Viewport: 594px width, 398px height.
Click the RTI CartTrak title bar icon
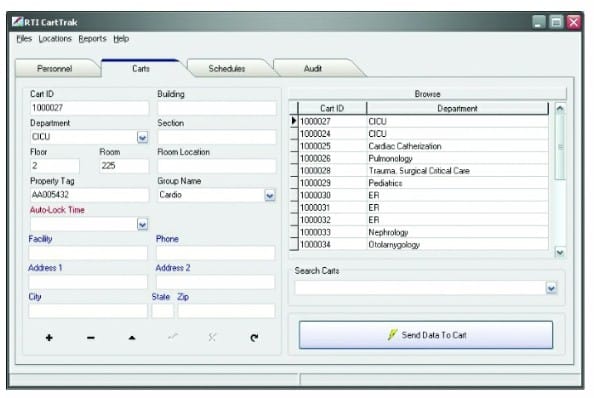[x=17, y=22]
